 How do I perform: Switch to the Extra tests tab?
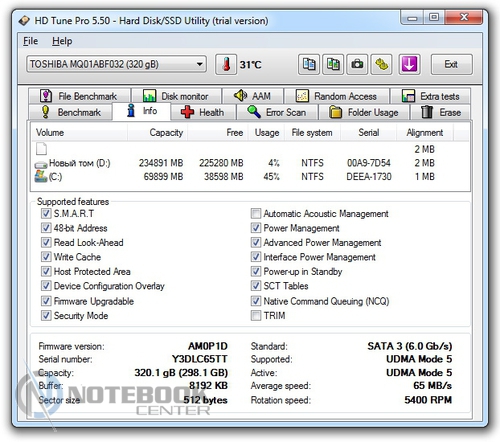pos(431,96)
